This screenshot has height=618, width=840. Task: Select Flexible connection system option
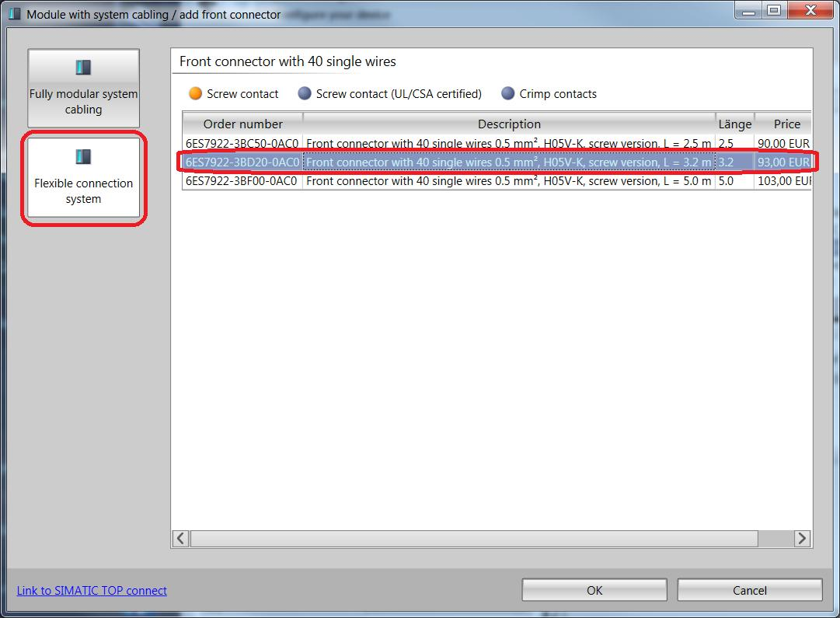click(x=84, y=178)
